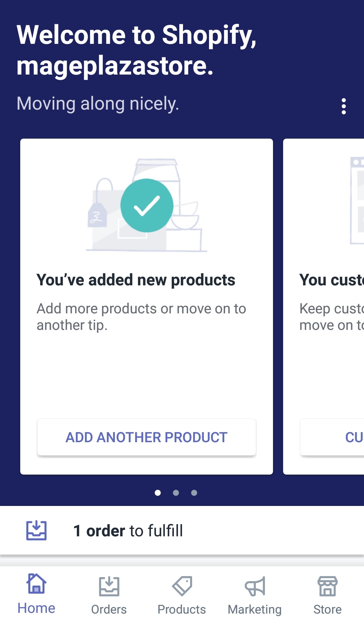Click ADD ANOTHER PRODUCT button
The width and height of the screenshot is (364, 623).
point(147,437)
